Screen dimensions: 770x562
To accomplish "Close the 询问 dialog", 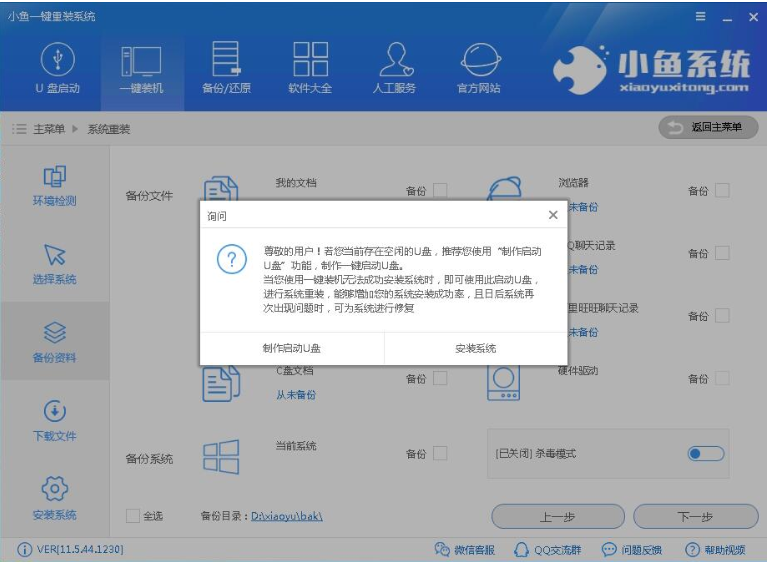I will (x=553, y=215).
